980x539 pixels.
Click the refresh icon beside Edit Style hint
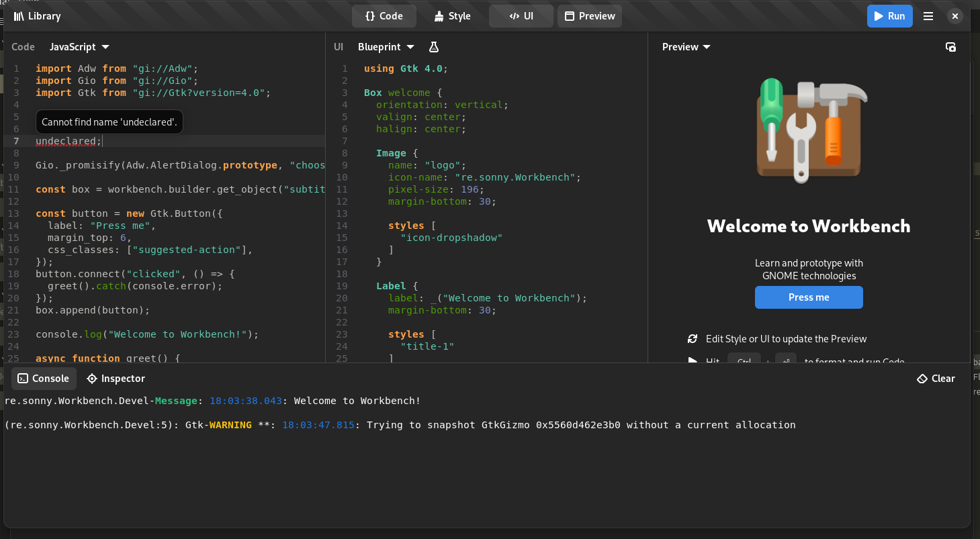point(693,339)
